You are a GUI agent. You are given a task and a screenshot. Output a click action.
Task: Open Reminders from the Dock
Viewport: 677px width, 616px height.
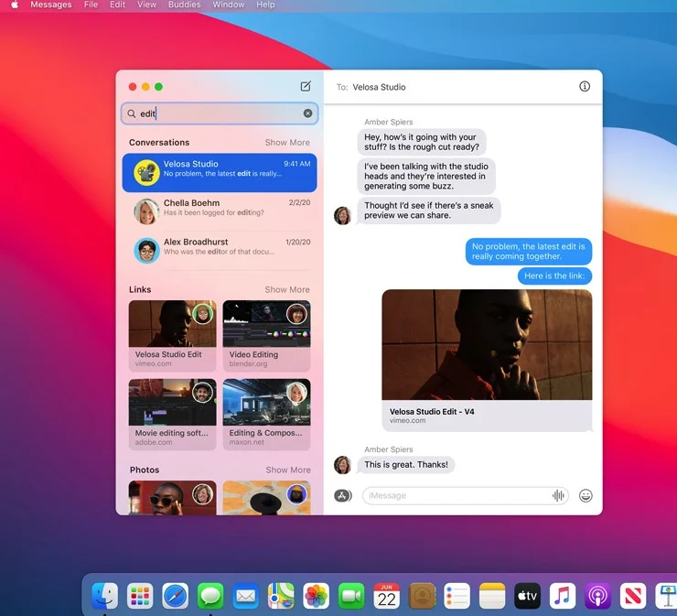coord(457,596)
